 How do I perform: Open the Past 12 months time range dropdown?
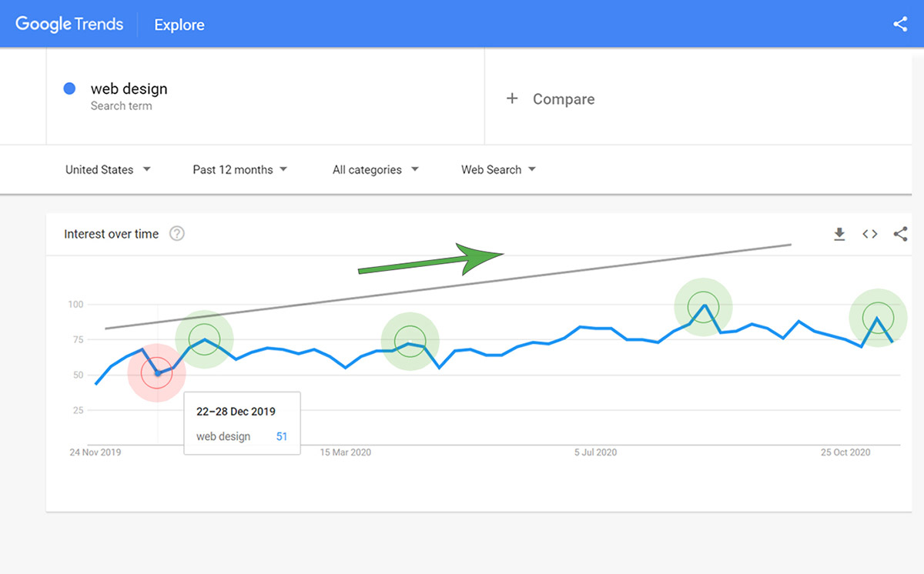pos(239,169)
